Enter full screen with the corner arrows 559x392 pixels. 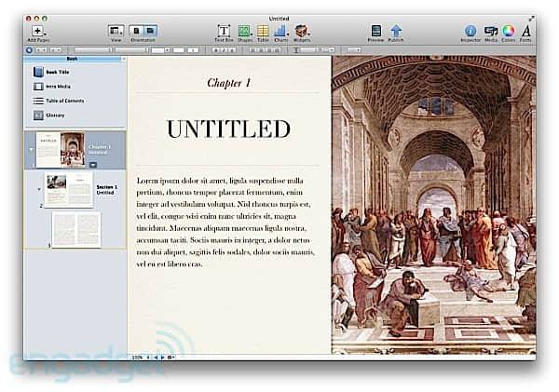pyautogui.click(x=532, y=19)
